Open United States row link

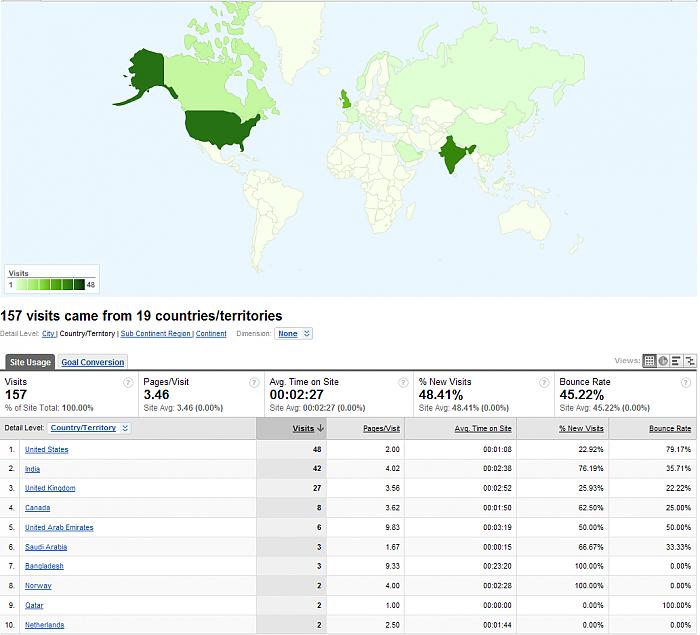(x=46, y=450)
